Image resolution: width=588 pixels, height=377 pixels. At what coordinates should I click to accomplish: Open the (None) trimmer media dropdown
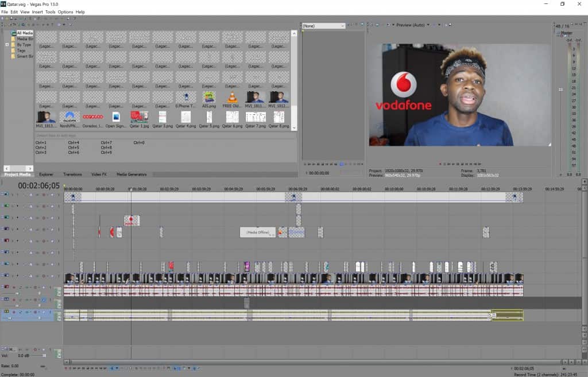324,26
